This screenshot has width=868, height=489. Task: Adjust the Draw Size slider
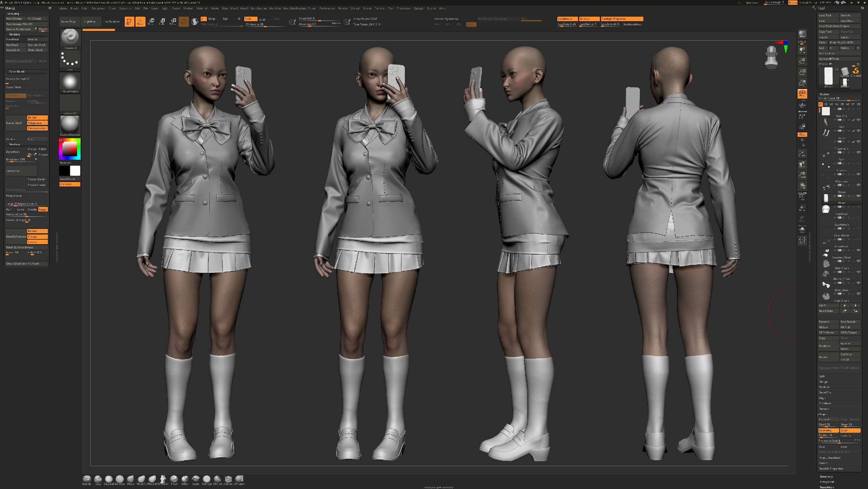coord(319,24)
